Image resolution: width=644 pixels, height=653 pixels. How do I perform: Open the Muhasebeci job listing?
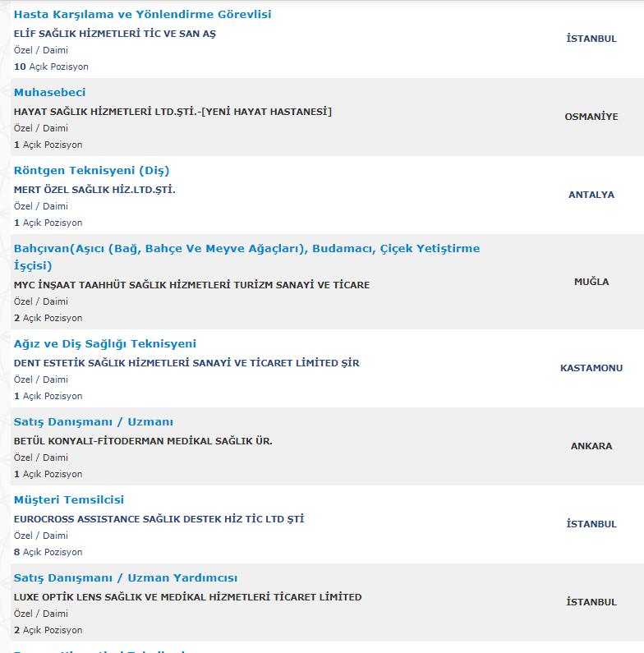pos(49,93)
